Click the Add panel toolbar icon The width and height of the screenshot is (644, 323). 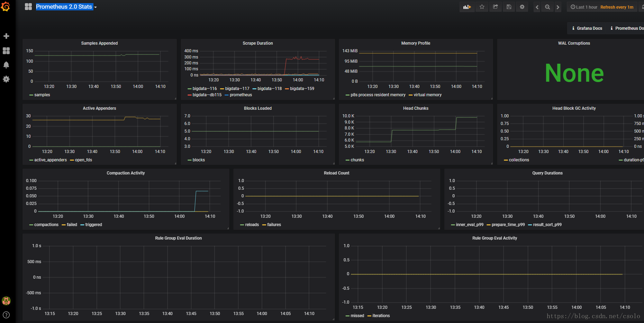(467, 7)
